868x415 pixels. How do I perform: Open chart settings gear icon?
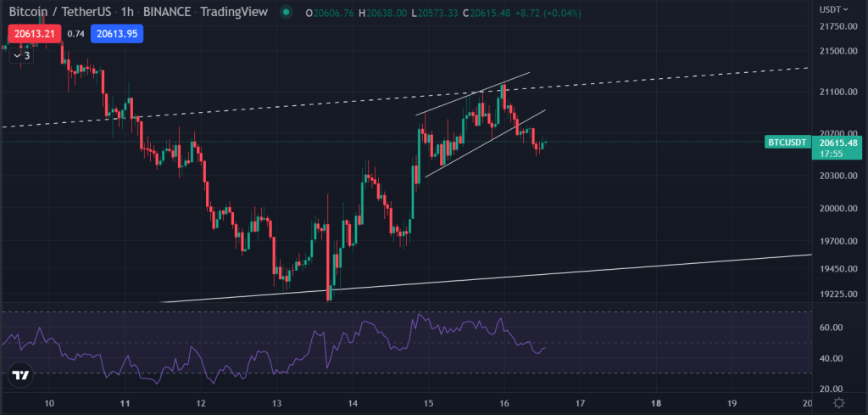[x=839, y=403]
